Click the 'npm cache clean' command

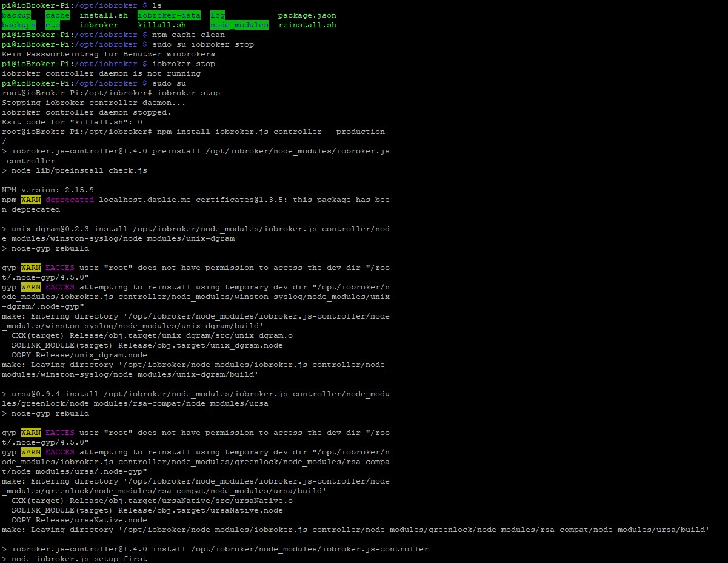coord(189,35)
